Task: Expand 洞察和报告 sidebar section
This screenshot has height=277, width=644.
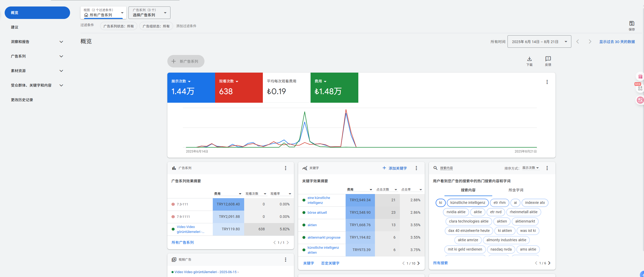Action: 61,42
